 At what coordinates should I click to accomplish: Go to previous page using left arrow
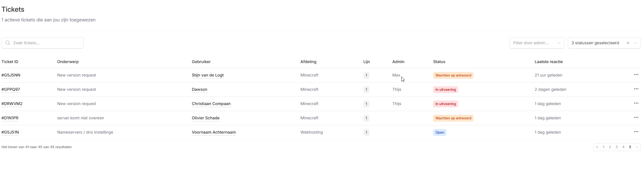(x=597, y=147)
